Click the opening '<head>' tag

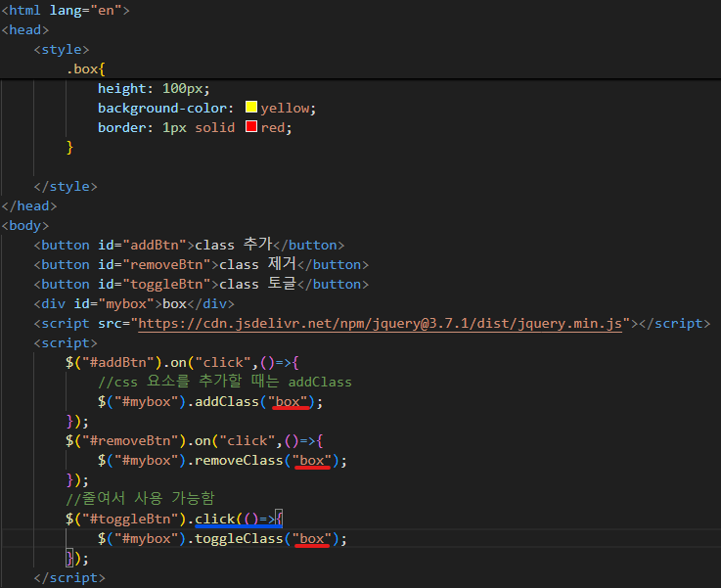pos(24,30)
